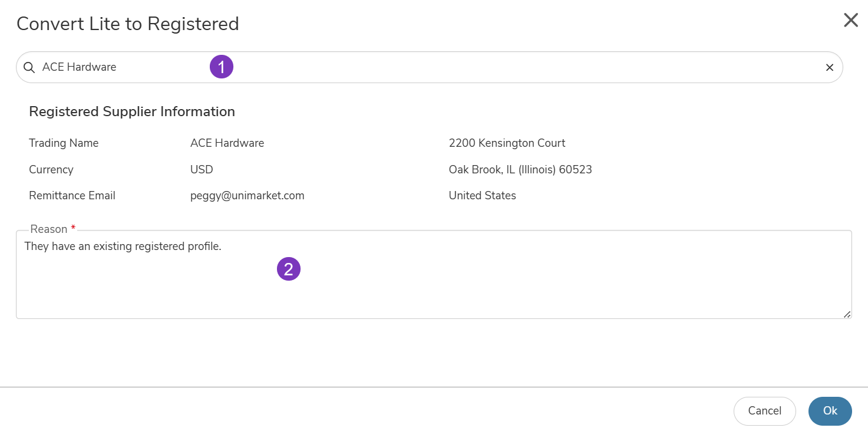Click the USD currency value
The width and height of the screenshot is (868, 431).
pyautogui.click(x=202, y=170)
